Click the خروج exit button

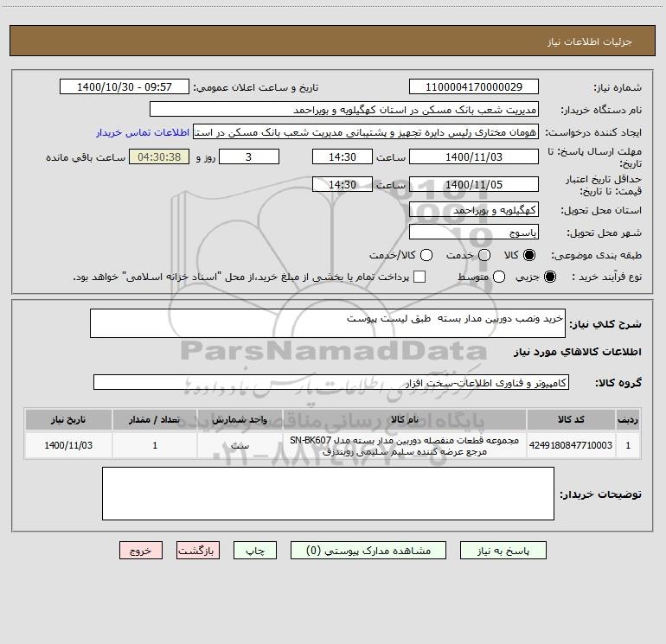coord(141,550)
